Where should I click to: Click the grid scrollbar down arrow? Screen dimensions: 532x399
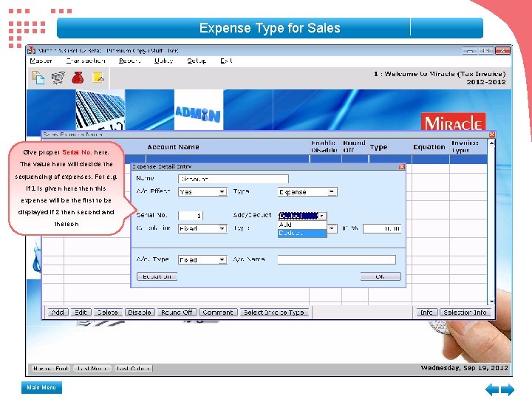coord(491,301)
